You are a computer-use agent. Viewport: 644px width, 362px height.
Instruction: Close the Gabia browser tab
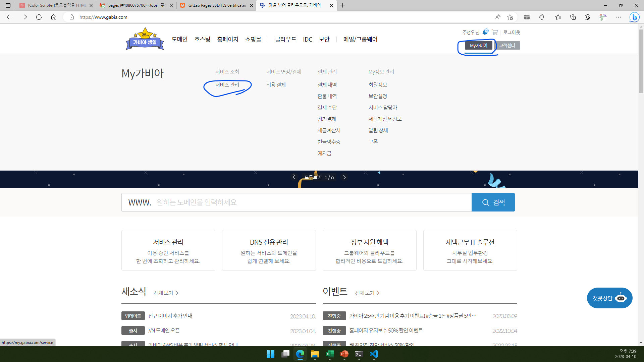(331, 5)
